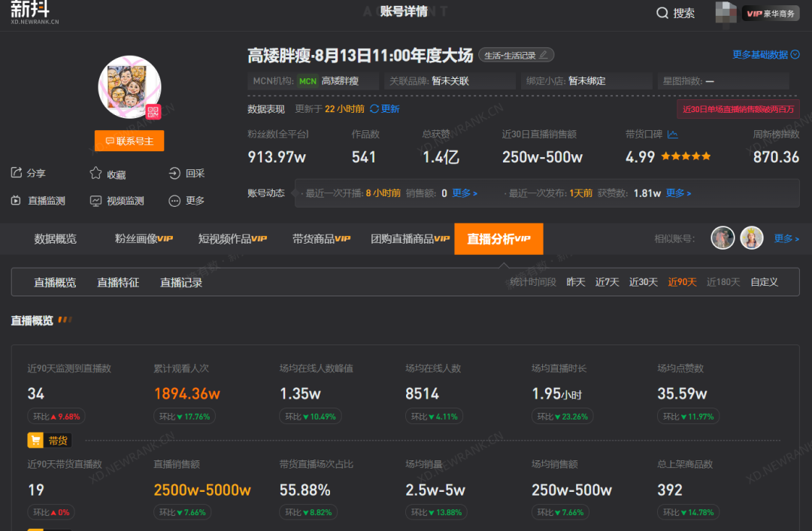Screen dimensions: 812x531
Task: Click the QR code icon on avatar
Action: 153,112
